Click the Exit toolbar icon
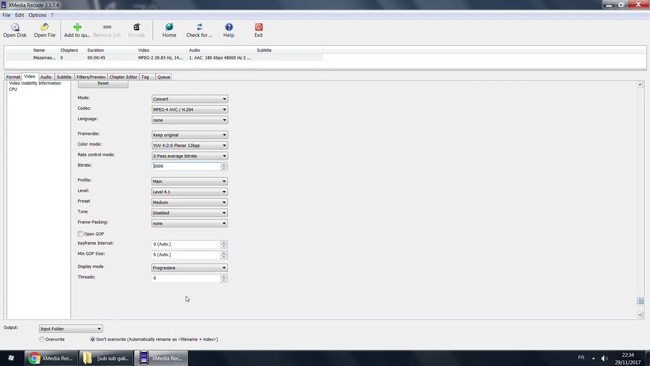650x366 pixels. point(259,30)
